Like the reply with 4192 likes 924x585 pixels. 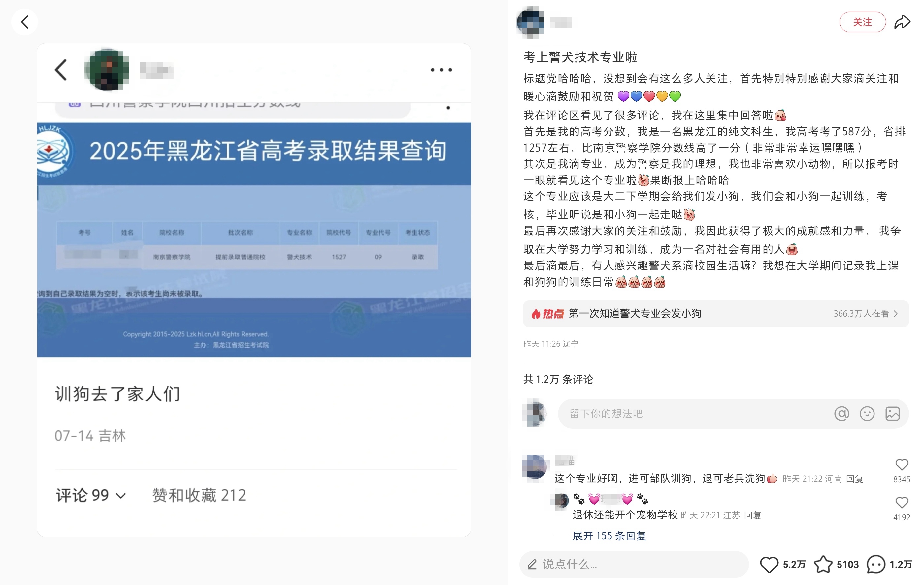[x=902, y=502]
